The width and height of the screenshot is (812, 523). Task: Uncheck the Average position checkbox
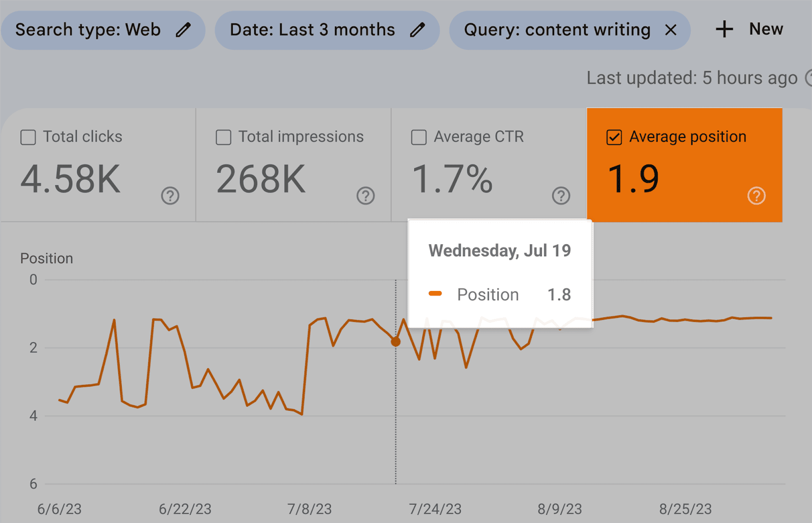[614, 137]
